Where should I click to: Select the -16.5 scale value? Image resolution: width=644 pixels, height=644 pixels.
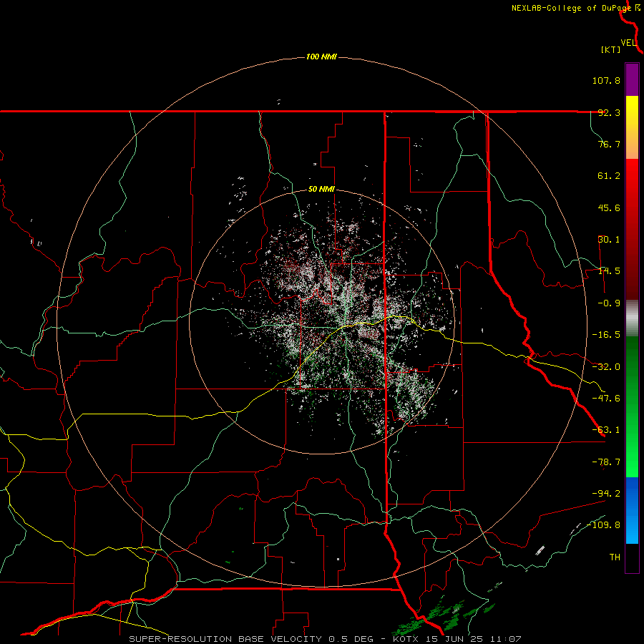point(606,335)
